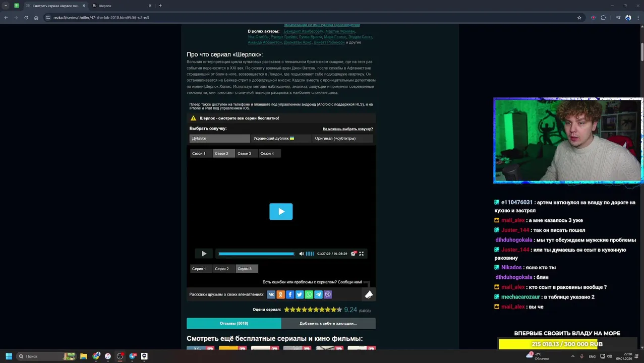Share the series on VK
Viewport: 644px width, 363px height.
(271, 294)
